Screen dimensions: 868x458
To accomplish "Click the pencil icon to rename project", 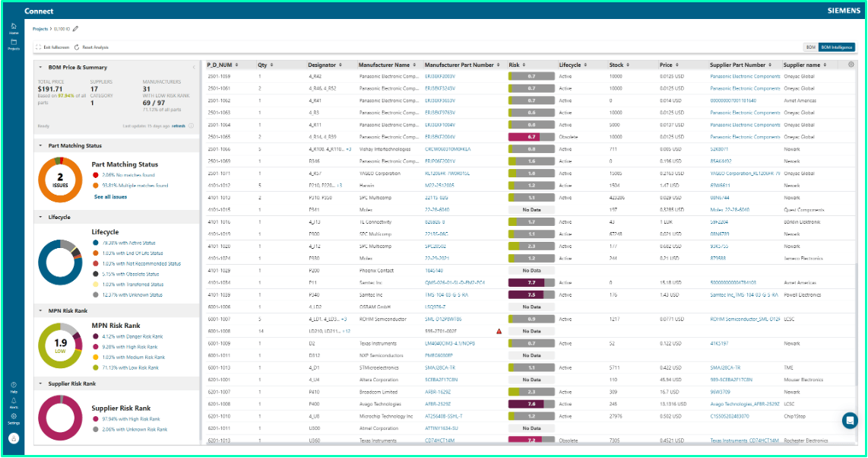I will 75,29.
